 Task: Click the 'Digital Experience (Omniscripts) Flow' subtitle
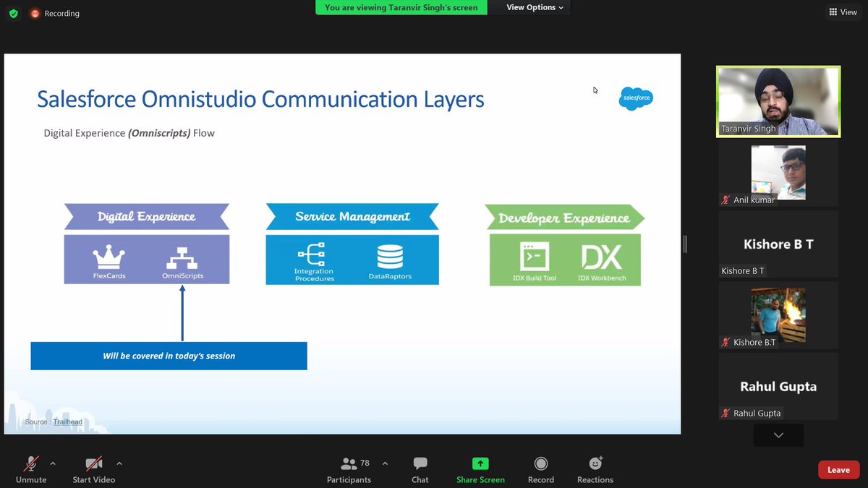pyautogui.click(x=129, y=133)
